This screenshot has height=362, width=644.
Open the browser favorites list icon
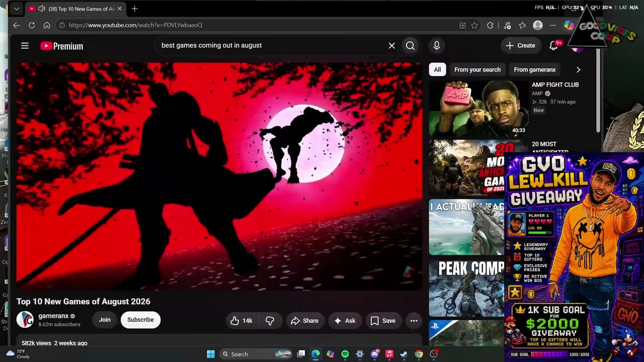[522, 25]
